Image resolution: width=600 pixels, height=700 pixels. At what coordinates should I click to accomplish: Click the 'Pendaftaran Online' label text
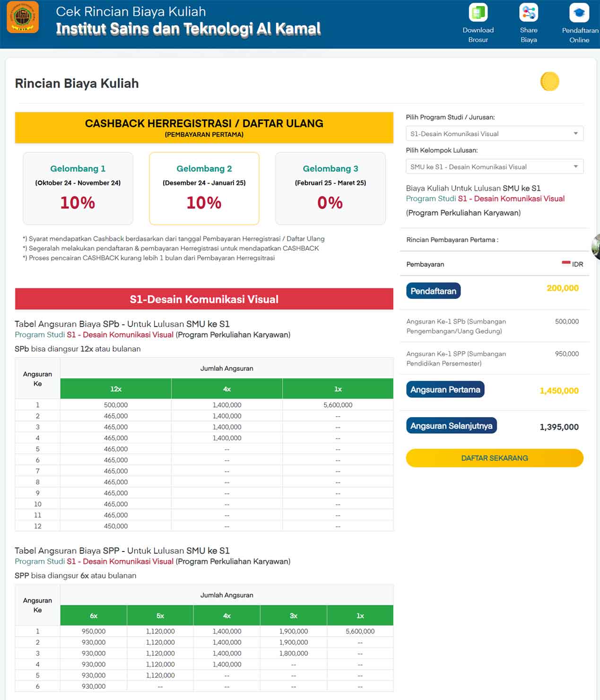point(580,35)
